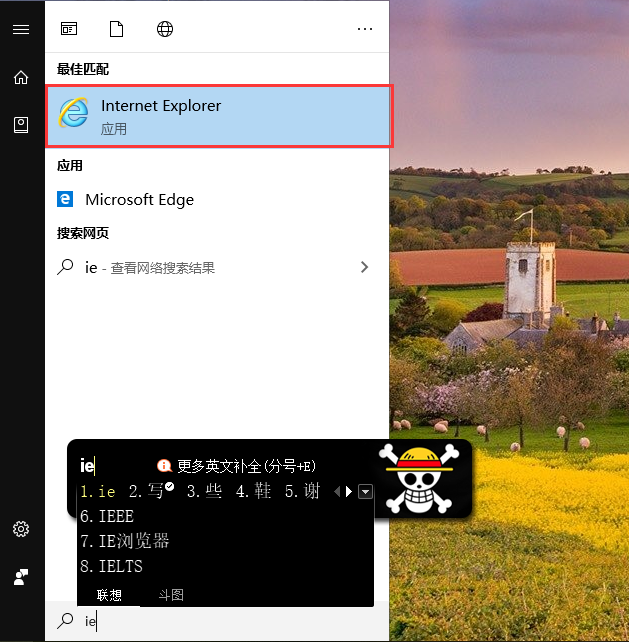Open more filters ellipsis menu
Image resolution: width=629 pixels, height=642 pixels.
[364, 29]
